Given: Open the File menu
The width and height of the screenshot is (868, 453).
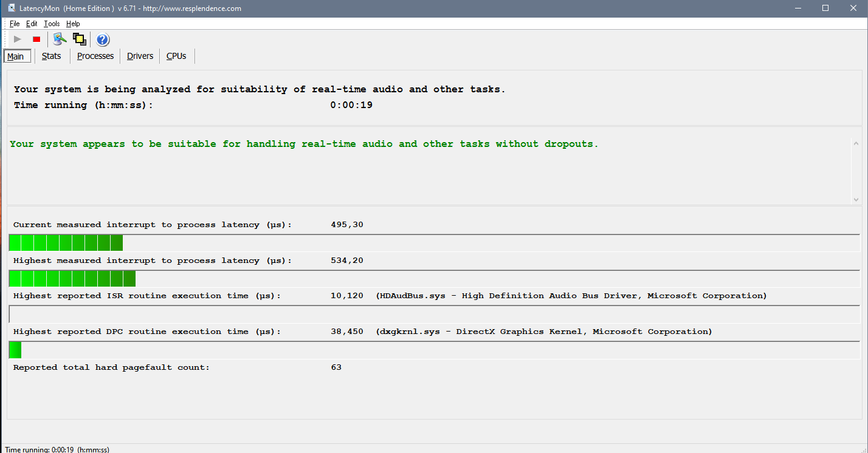Looking at the screenshot, I should [15, 24].
